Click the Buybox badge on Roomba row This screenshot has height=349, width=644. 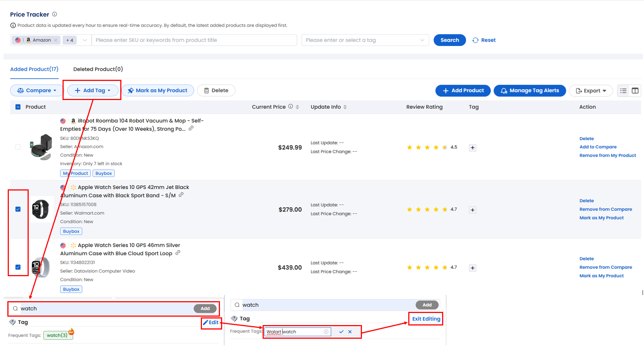104,173
